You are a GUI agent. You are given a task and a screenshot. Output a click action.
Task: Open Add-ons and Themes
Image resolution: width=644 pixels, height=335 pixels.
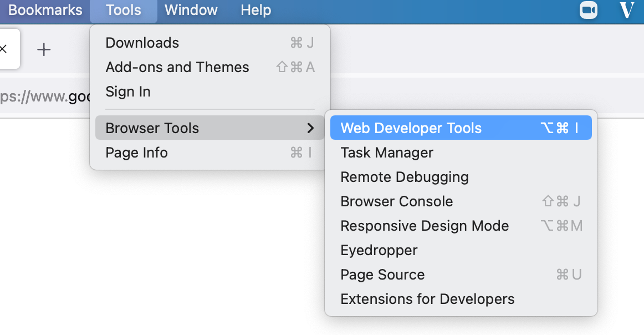pyautogui.click(x=177, y=67)
